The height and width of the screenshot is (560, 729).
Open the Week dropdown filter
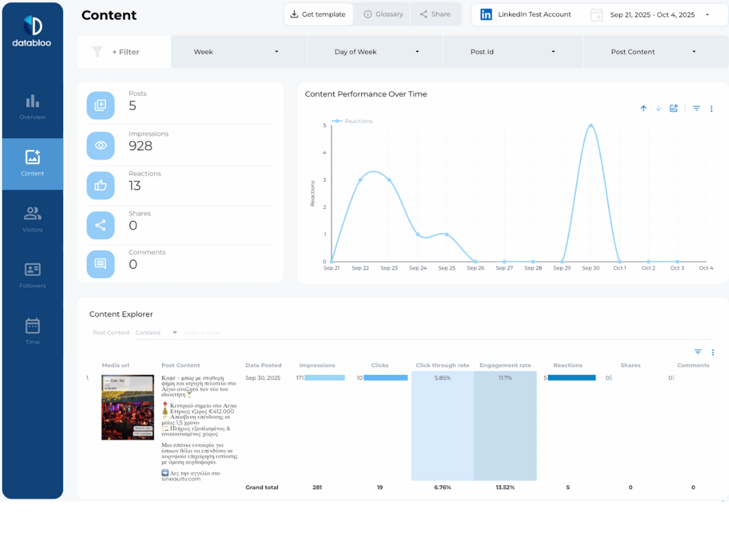238,51
